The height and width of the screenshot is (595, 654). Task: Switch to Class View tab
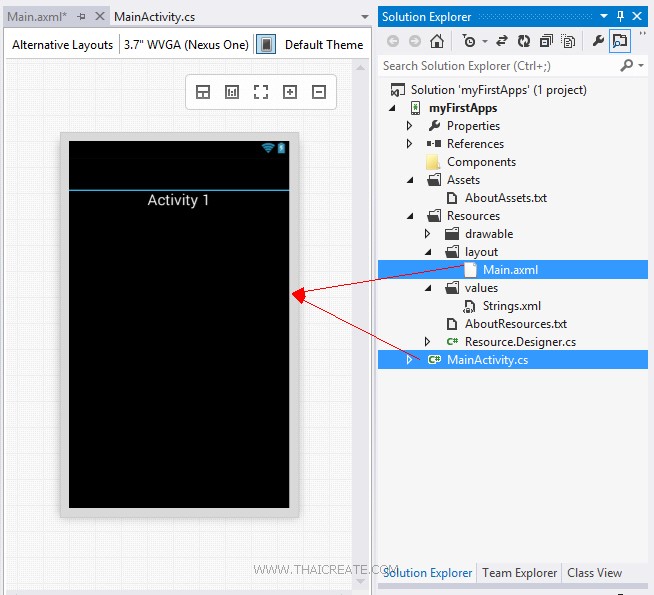[x=594, y=573]
